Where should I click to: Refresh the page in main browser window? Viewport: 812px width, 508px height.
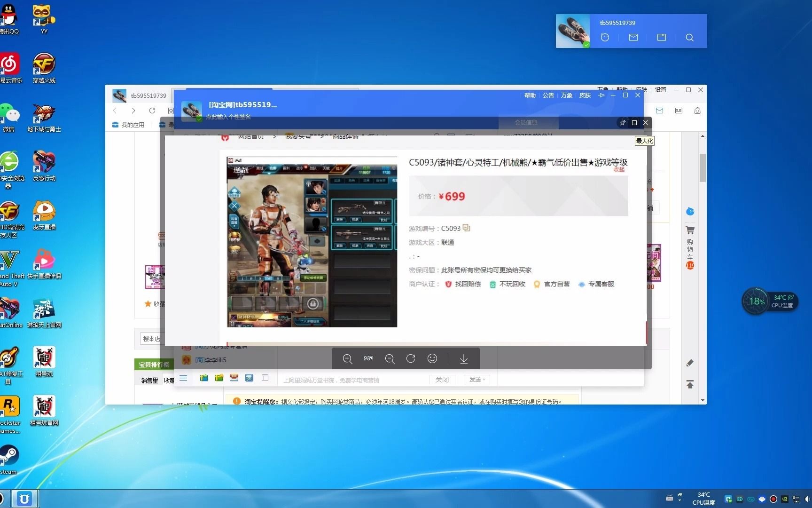152,111
